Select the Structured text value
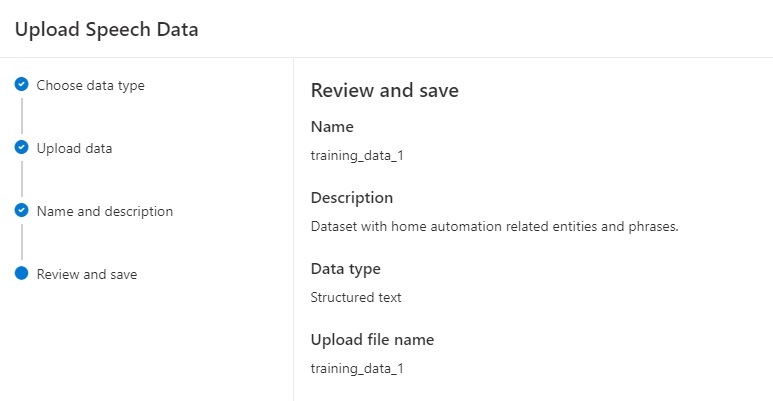This screenshot has width=773, height=401. point(356,297)
